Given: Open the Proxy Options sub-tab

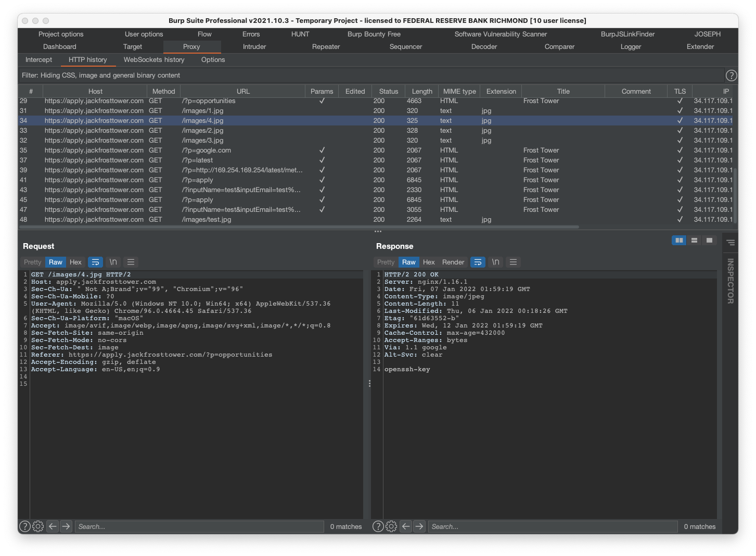Looking at the screenshot, I should (x=213, y=60).
